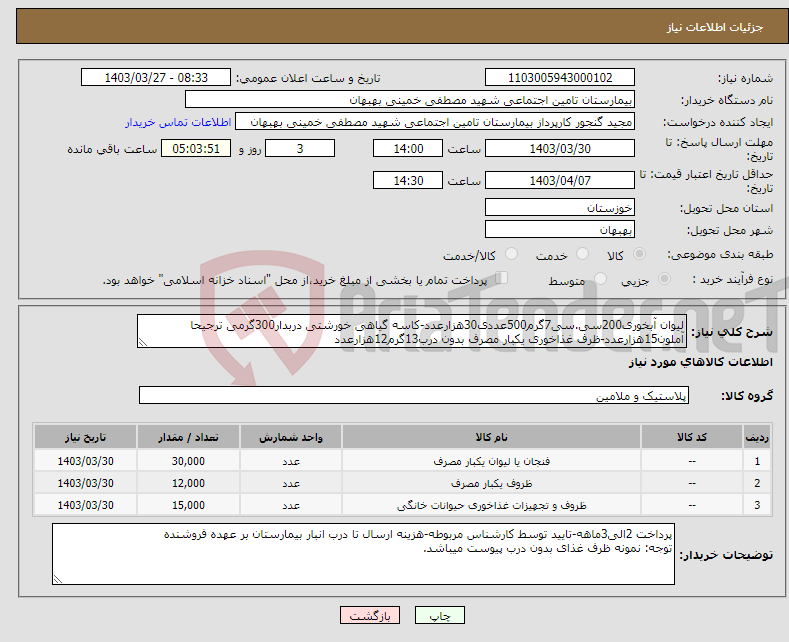789x642 pixels.
Task: Click the تعداد / مقدار column header
Action: (188, 437)
